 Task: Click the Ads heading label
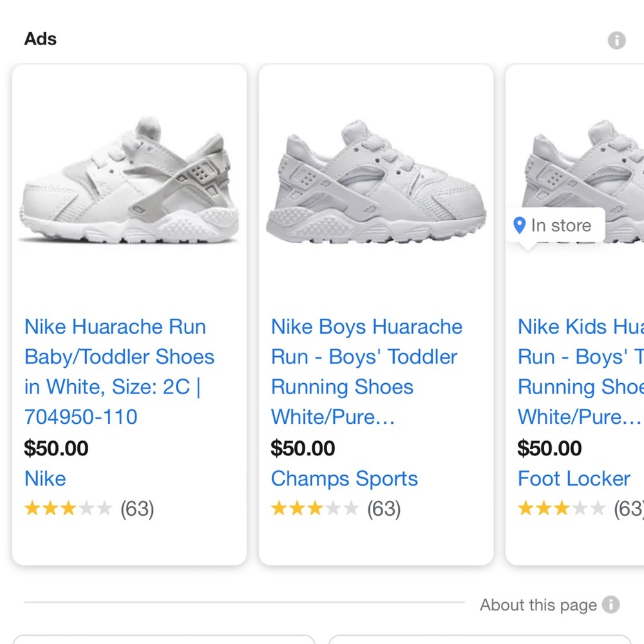point(40,39)
